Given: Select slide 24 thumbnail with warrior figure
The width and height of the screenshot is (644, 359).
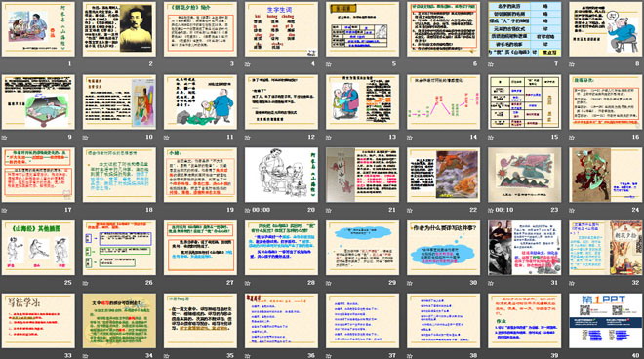Looking at the screenshot, I should (x=606, y=175).
